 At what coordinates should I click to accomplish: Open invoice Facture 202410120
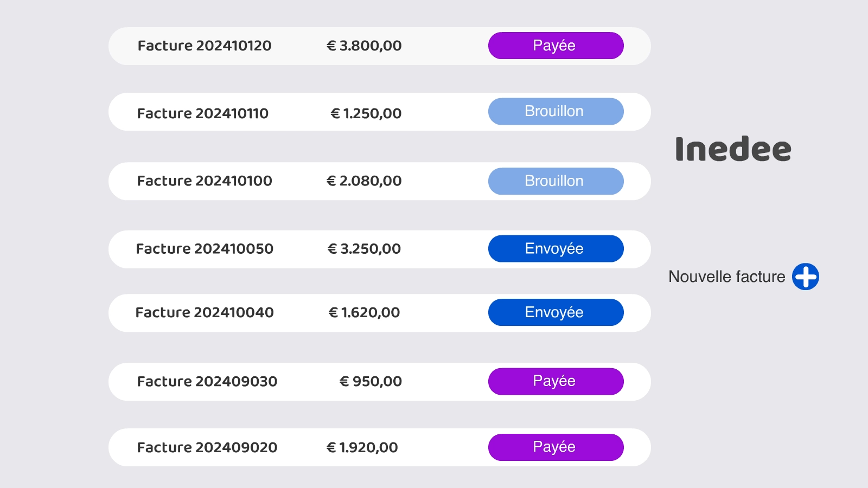205,46
